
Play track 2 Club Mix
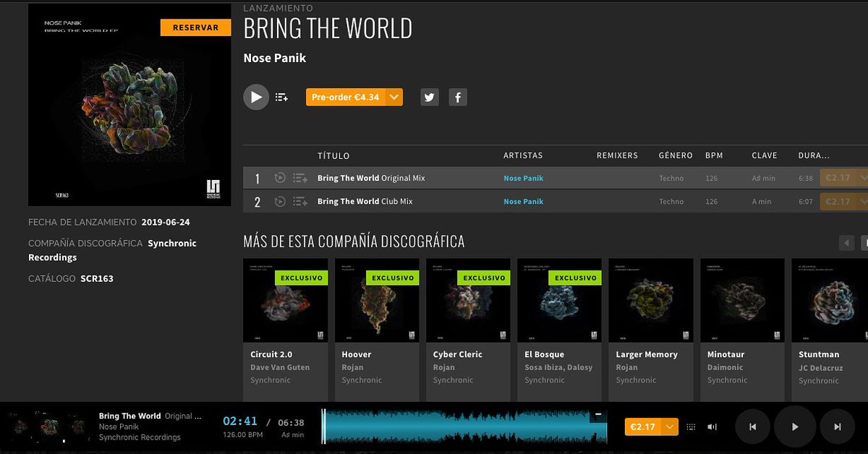tap(280, 202)
